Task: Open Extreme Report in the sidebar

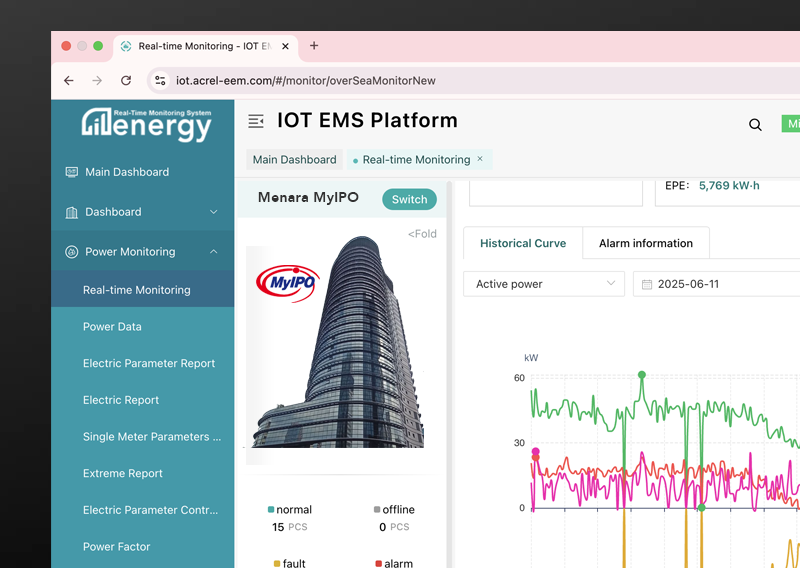Action: 142,474
